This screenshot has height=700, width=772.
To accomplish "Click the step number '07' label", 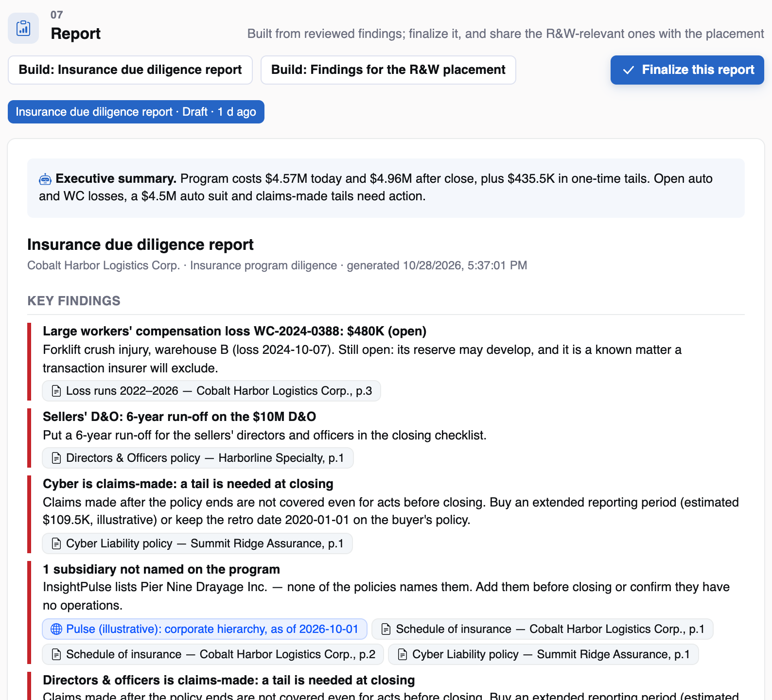I will coord(57,15).
